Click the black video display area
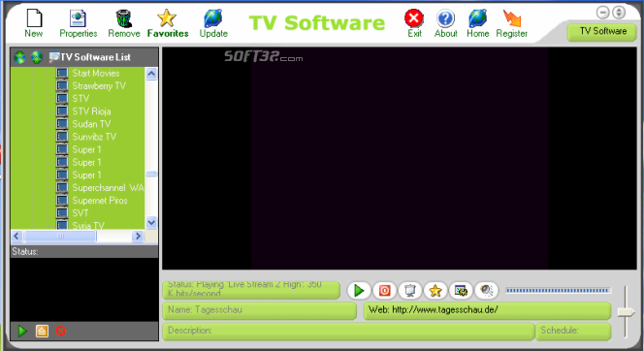644x351 pixels. coord(400,158)
